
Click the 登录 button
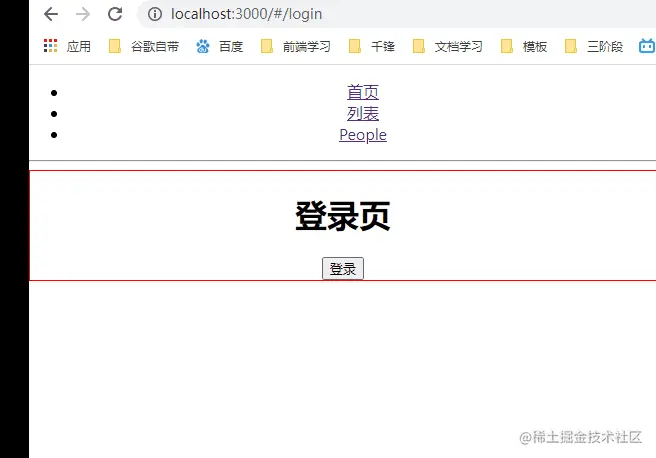point(343,269)
